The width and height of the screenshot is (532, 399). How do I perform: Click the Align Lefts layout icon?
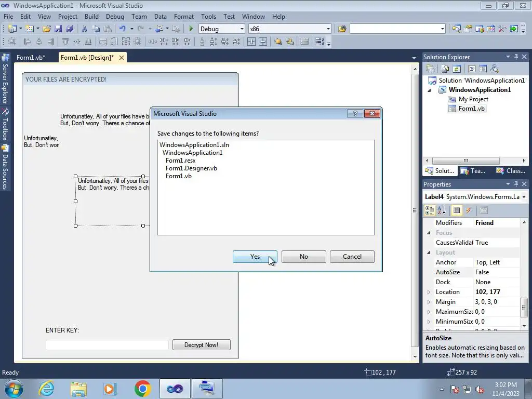pos(28,42)
